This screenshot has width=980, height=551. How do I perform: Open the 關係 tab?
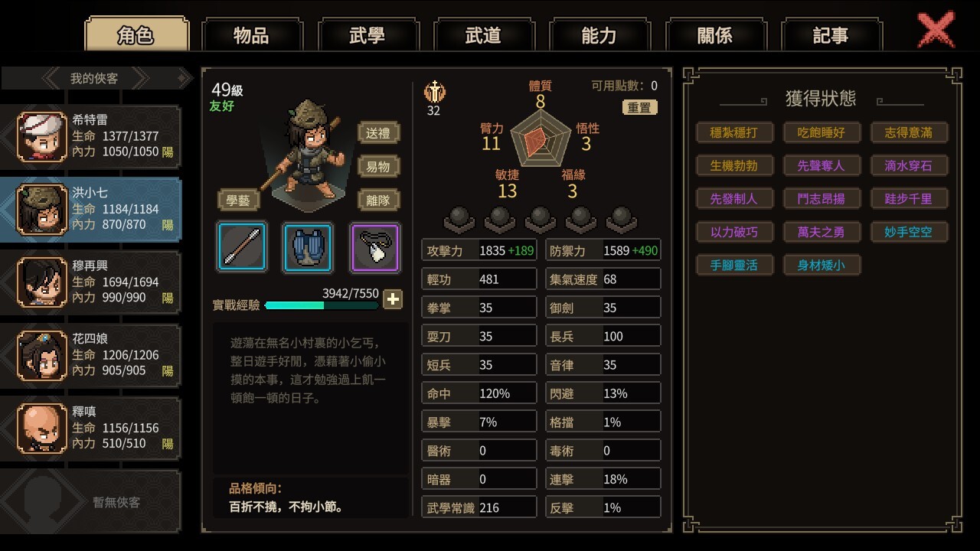pyautogui.click(x=715, y=35)
